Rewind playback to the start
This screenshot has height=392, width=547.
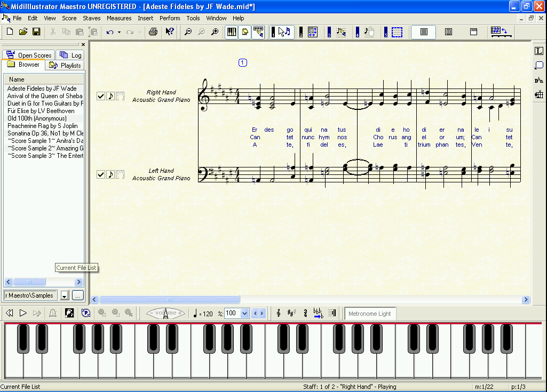pos(10,313)
